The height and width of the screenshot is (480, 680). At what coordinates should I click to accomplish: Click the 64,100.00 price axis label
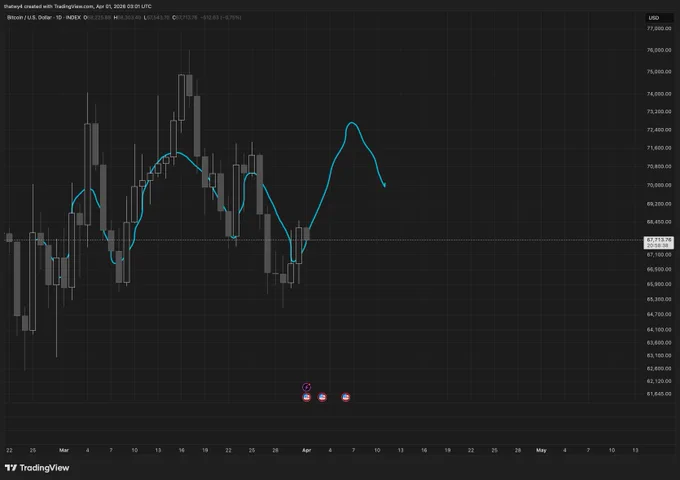659,330
